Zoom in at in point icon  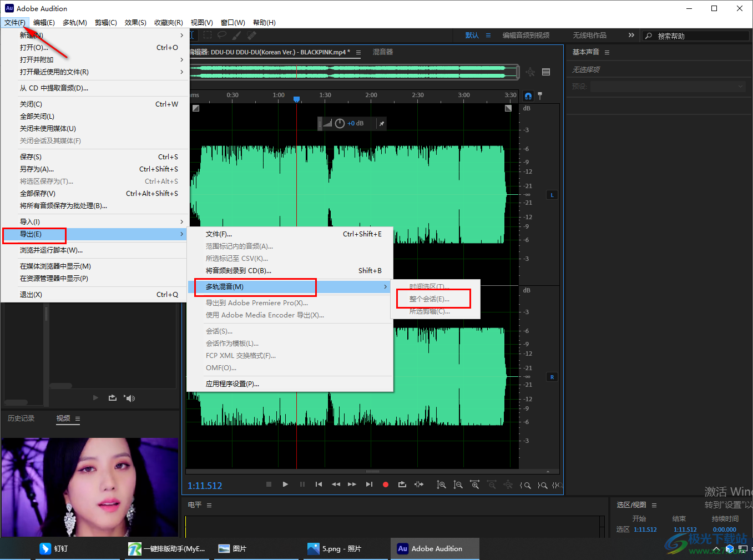[525, 485]
